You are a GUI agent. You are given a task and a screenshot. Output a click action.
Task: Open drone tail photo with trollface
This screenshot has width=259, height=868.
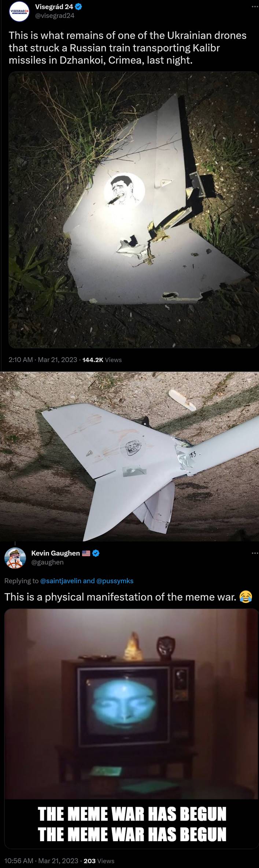[129, 456]
